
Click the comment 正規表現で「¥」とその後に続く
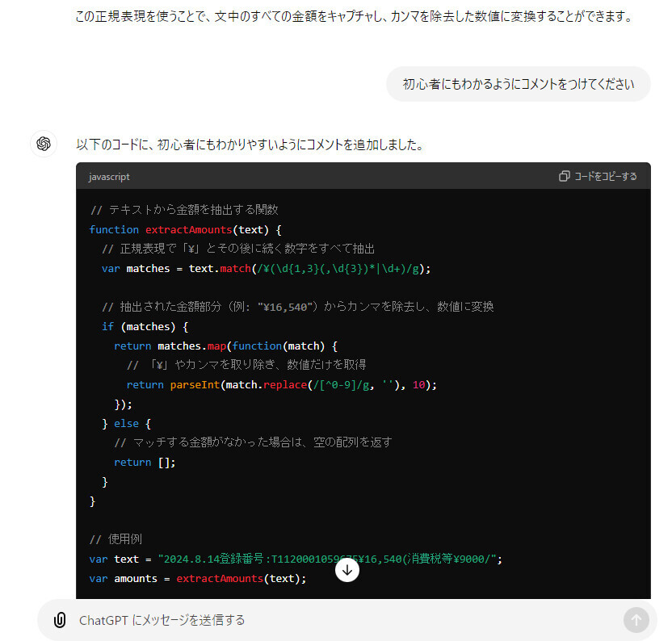tap(238, 249)
